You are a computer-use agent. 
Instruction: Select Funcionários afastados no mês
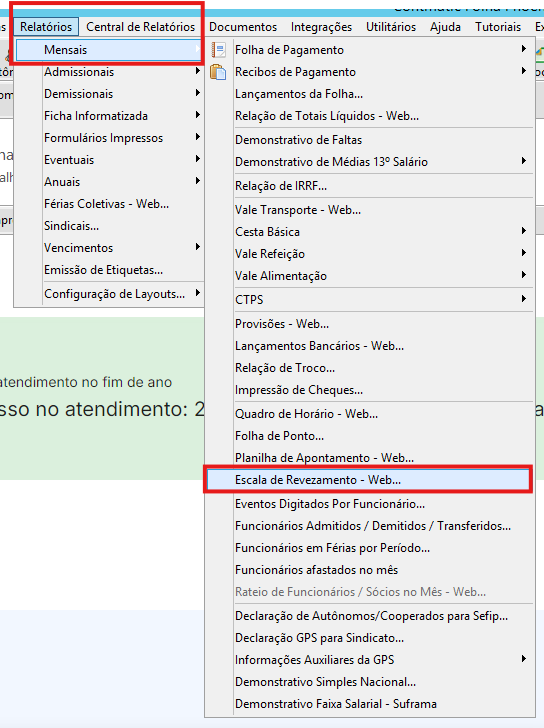(370, 570)
